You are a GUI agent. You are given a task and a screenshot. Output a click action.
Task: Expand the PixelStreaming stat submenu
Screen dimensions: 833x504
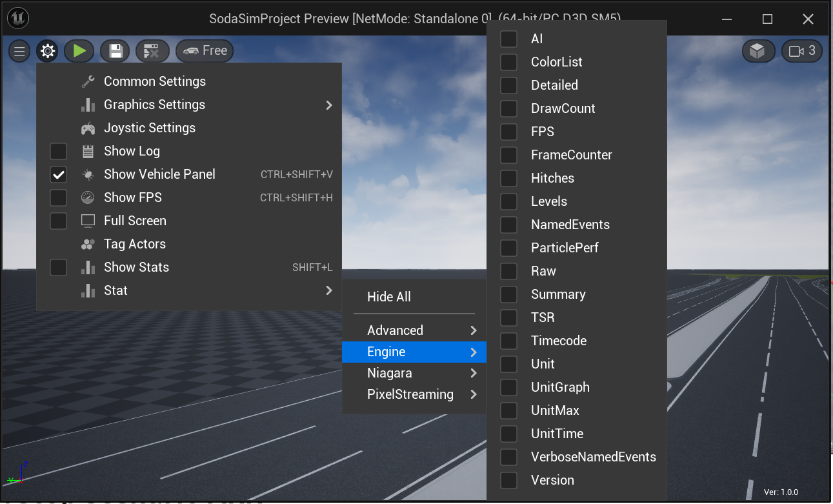click(x=414, y=394)
